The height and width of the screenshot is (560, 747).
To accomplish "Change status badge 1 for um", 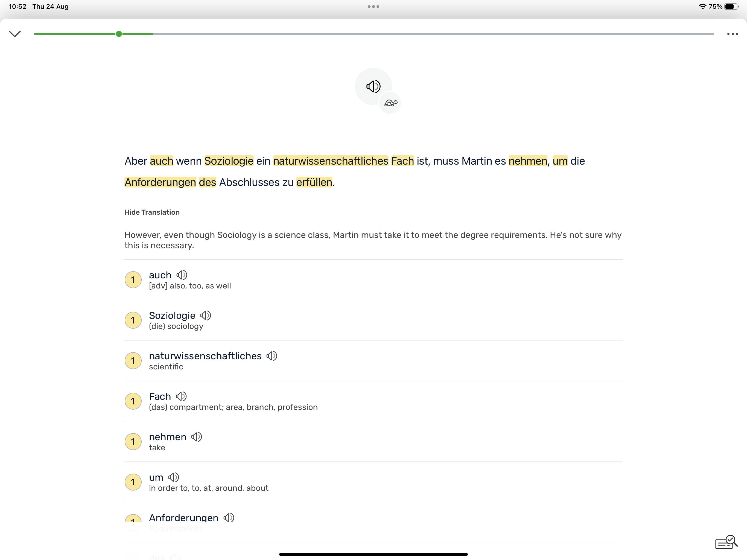I will coord(133,482).
